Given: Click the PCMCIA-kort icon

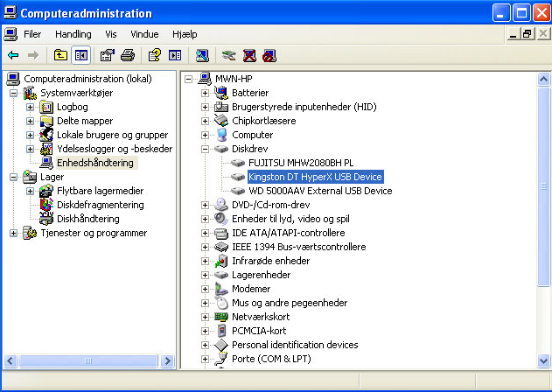Looking at the screenshot, I should [221, 331].
